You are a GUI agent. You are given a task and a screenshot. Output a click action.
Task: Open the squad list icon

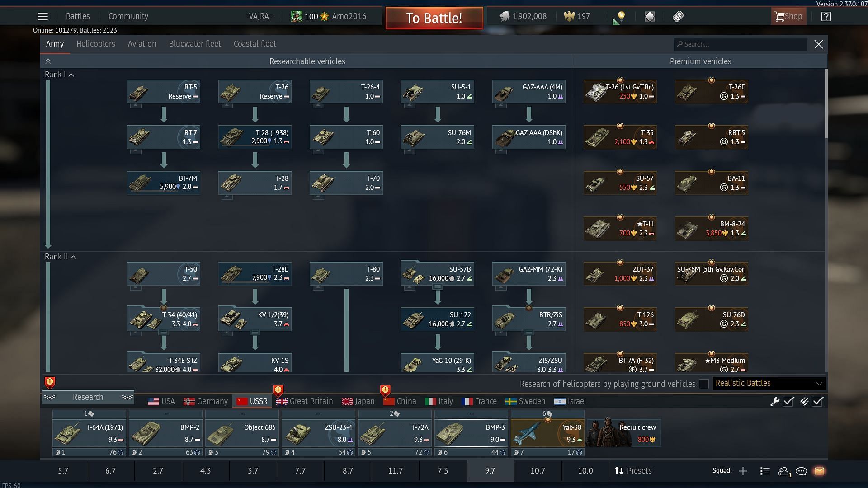coord(765,471)
